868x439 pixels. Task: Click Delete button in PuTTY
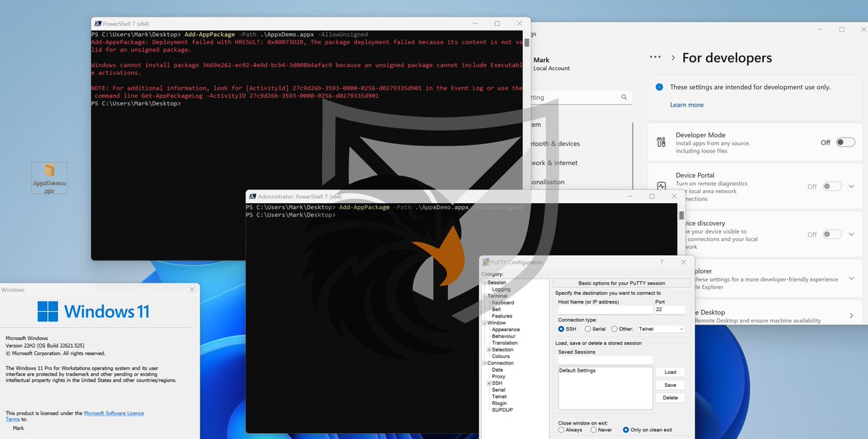pyautogui.click(x=670, y=398)
